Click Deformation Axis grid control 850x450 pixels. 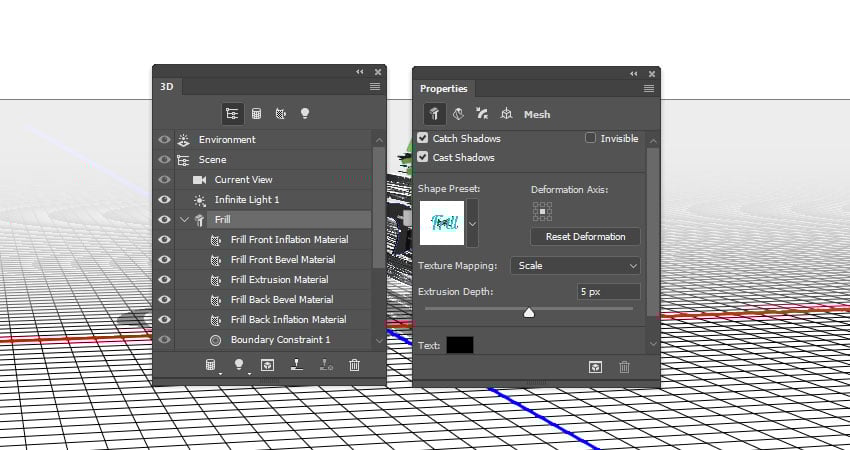click(x=542, y=211)
